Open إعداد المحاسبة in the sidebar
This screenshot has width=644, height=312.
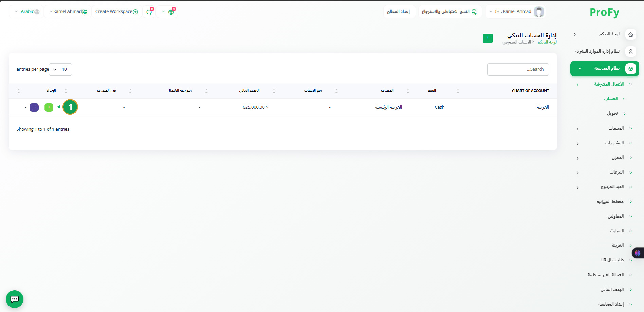pos(611,304)
